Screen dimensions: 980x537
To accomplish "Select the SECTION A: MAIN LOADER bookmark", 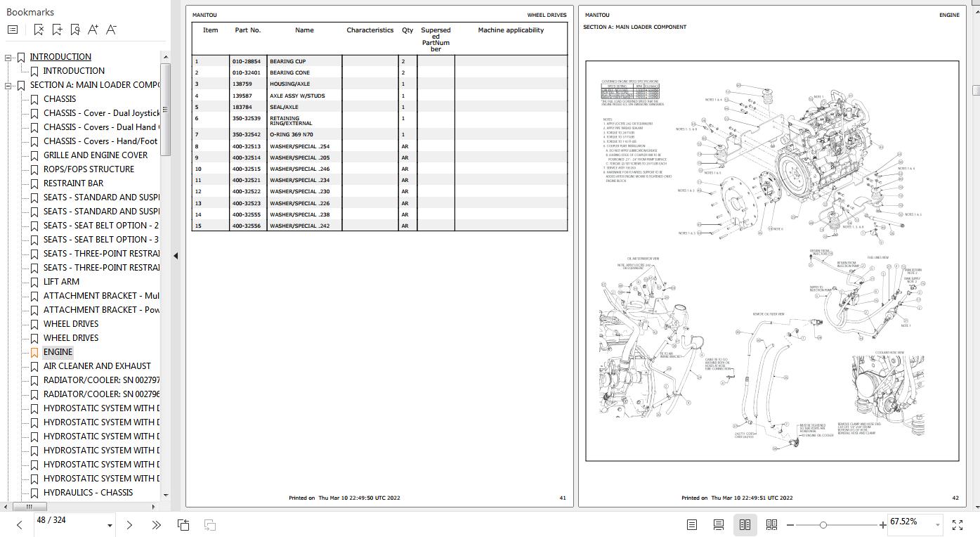I will (95, 85).
